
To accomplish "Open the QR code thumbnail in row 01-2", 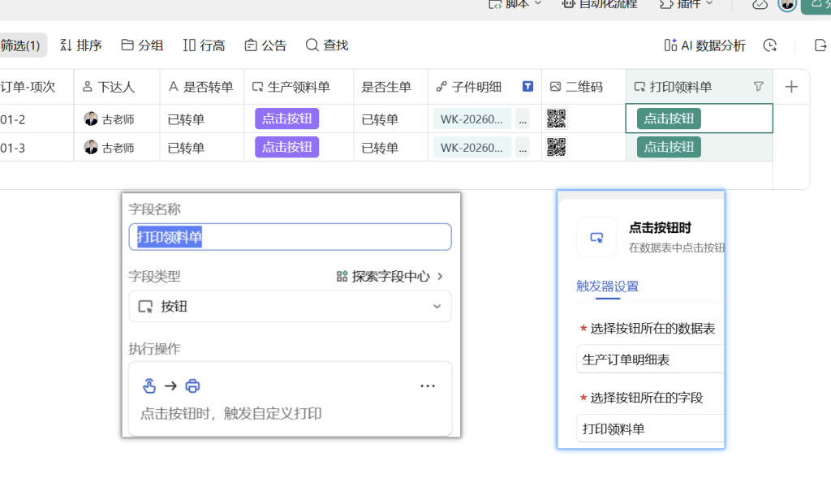I will tap(557, 118).
